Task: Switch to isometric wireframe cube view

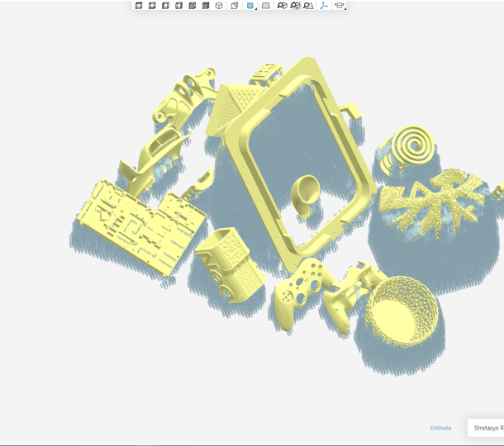Action: point(219,6)
